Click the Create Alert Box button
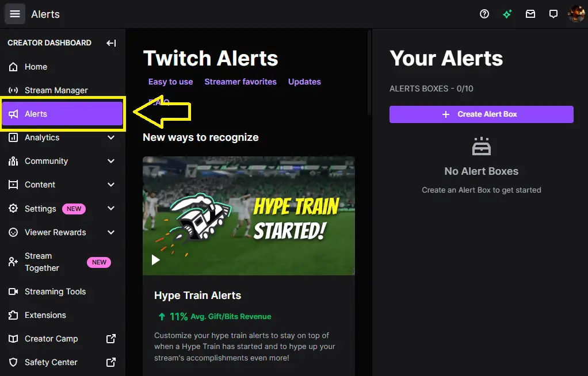The image size is (588, 376). [481, 114]
